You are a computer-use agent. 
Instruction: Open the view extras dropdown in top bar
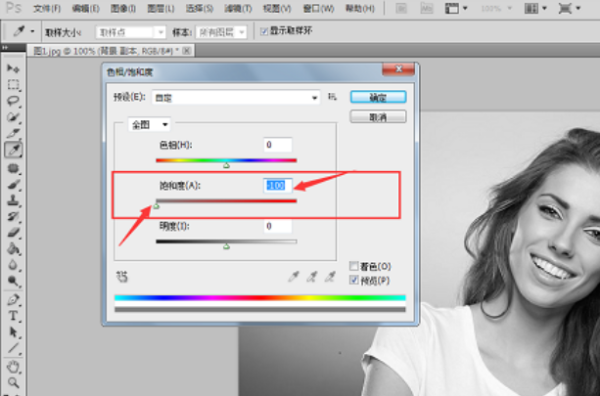[x=456, y=8]
